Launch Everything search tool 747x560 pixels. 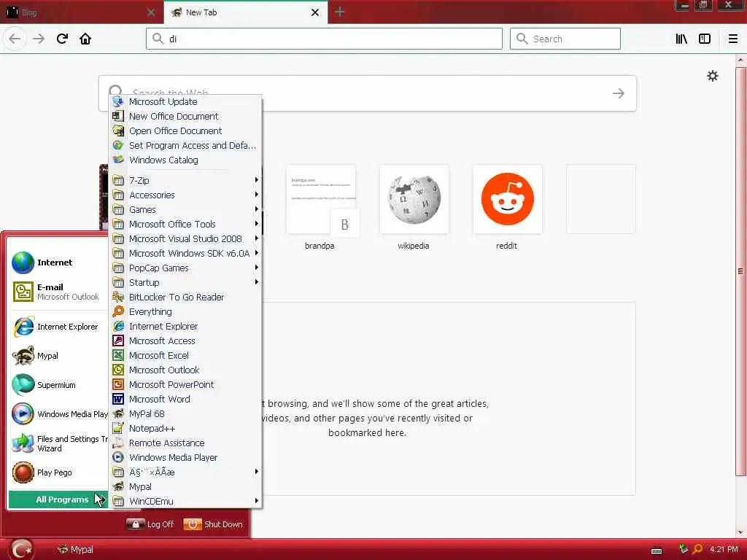186,311
